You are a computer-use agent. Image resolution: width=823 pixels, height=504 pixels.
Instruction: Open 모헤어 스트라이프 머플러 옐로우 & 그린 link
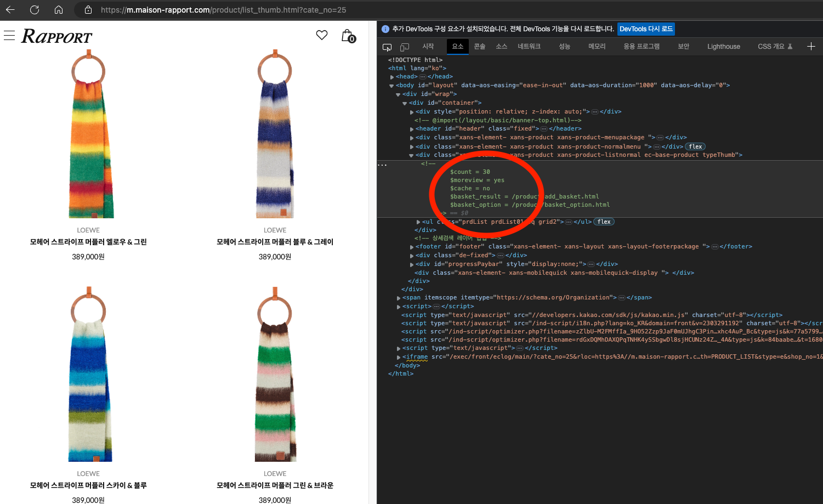point(88,242)
